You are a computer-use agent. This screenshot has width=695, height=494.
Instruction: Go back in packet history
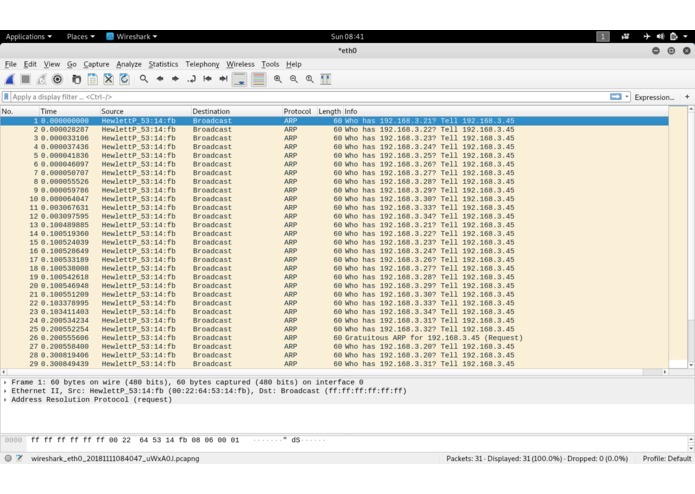click(160, 79)
